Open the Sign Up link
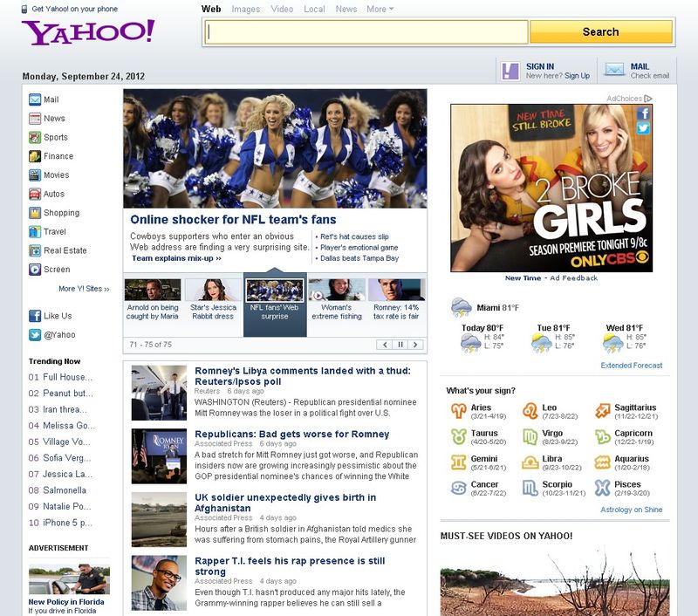 tap(577, 76)
